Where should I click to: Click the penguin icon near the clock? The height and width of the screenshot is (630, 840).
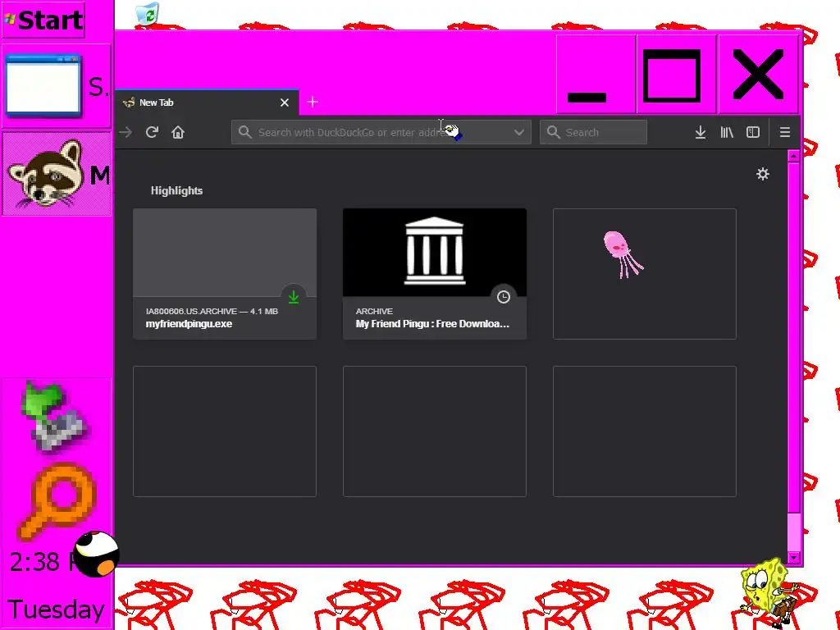click(95, 554)
